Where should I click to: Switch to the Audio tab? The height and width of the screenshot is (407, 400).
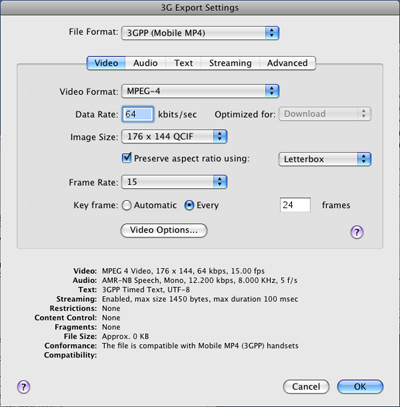click(145, 63)
